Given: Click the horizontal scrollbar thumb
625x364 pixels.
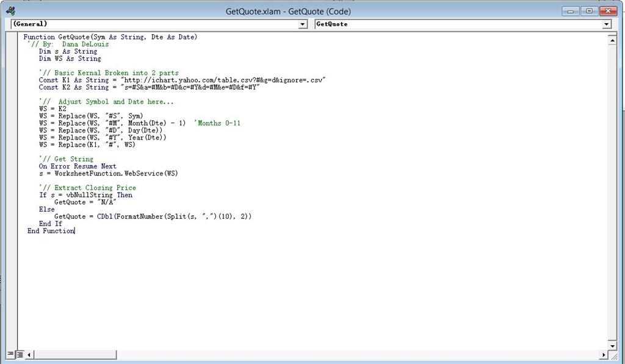Looking at the screenshot, I should (75, 354).
